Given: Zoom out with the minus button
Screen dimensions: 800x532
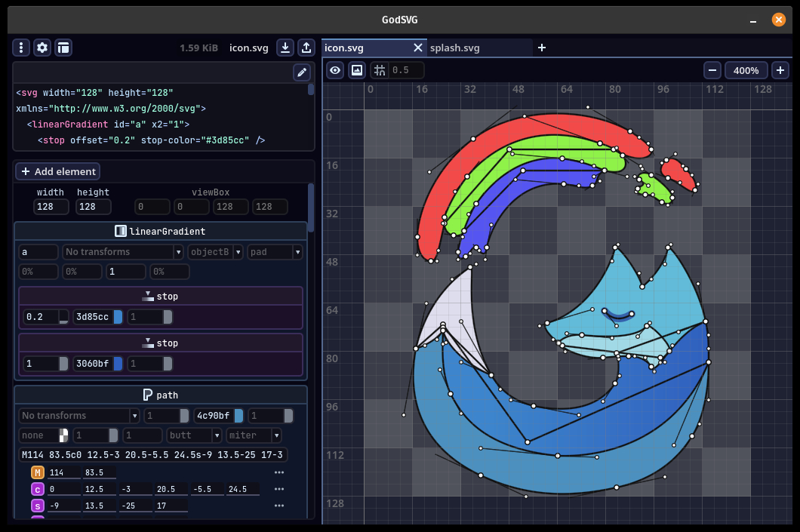Looking at the screenshot, I should pyautogui.click(x=712, y=70).
